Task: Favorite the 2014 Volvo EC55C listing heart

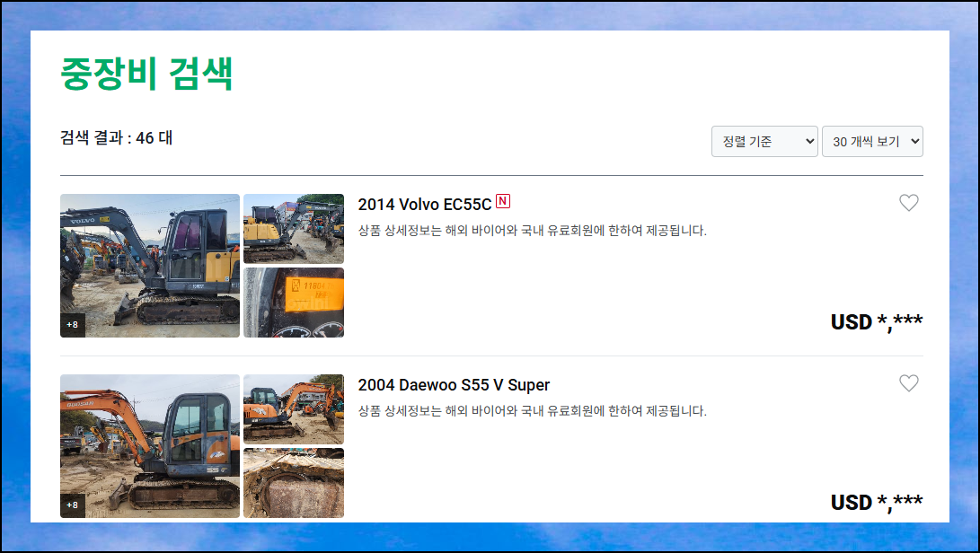Action: pos(909,203)
